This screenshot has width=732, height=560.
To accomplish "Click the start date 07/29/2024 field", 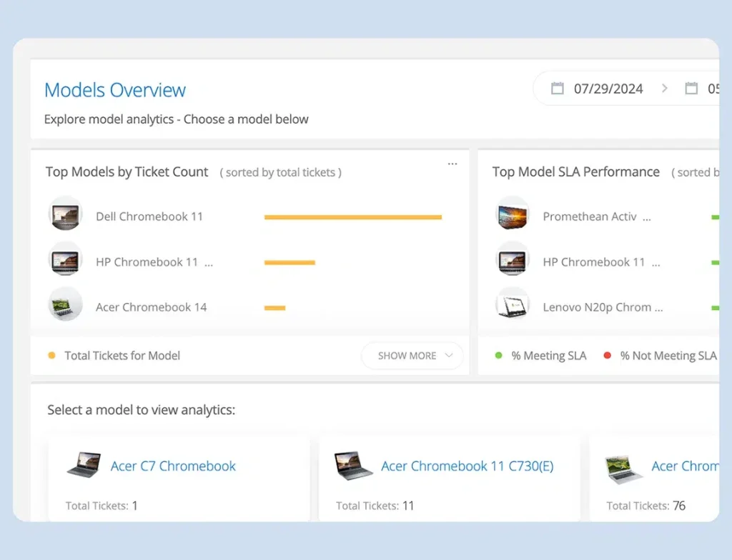I will tap(608, 89).
